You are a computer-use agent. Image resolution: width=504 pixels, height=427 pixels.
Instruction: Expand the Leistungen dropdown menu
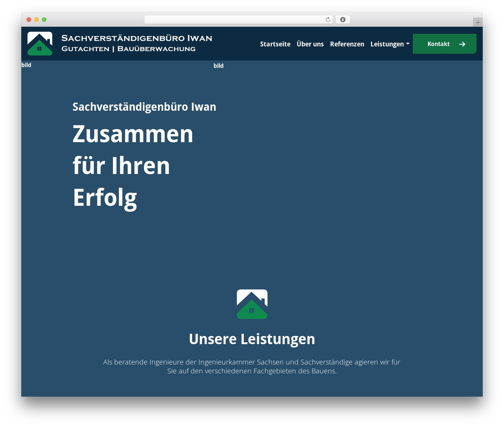tap(390, 44)
